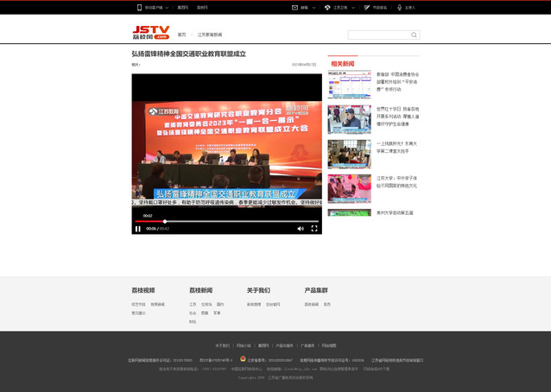This screenshot has width=551, height=392.
Task: Click the mail envelope icon
Action: pos(294,7)
